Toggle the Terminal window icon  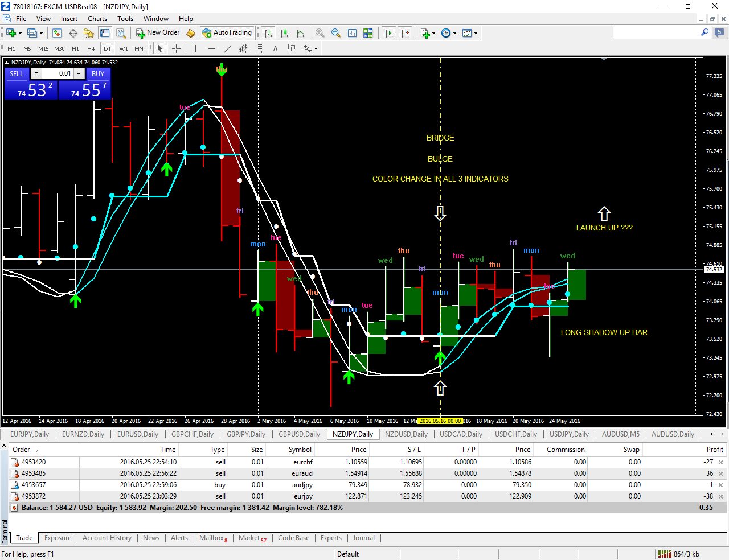pyautogui.click(x=105, y=33)
